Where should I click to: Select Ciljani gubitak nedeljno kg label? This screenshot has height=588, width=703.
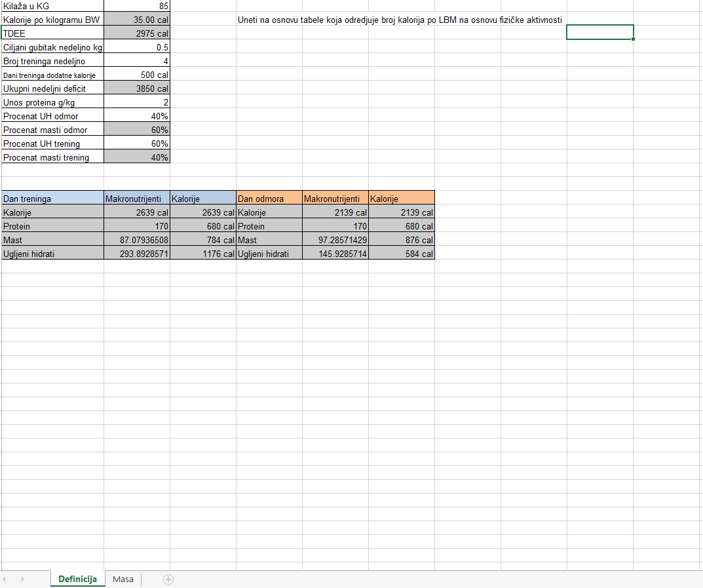pos(52,47)
